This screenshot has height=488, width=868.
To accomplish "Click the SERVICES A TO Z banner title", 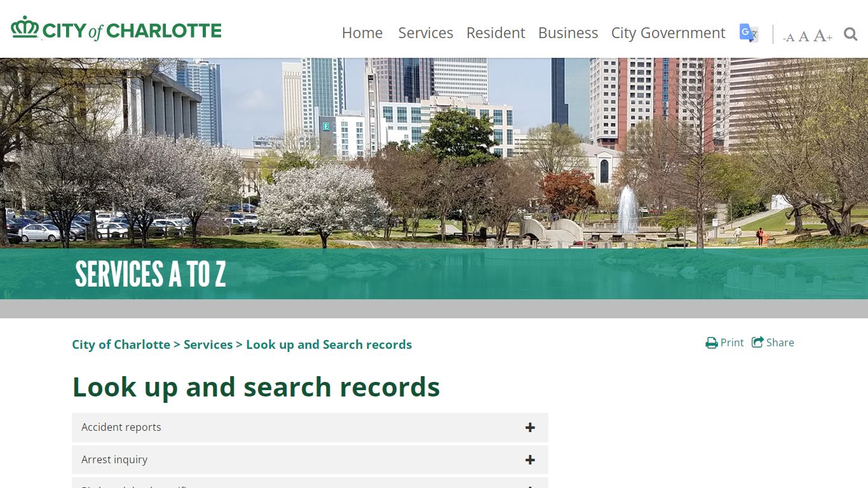I will 151,274.
